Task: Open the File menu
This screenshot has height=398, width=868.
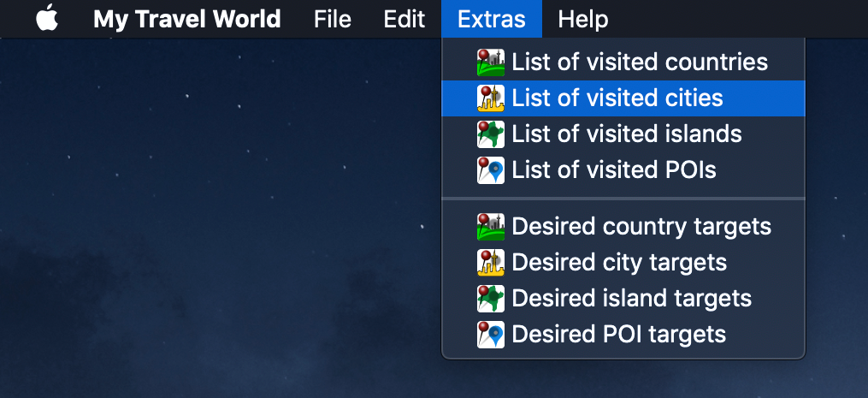Action: point(332,20)
